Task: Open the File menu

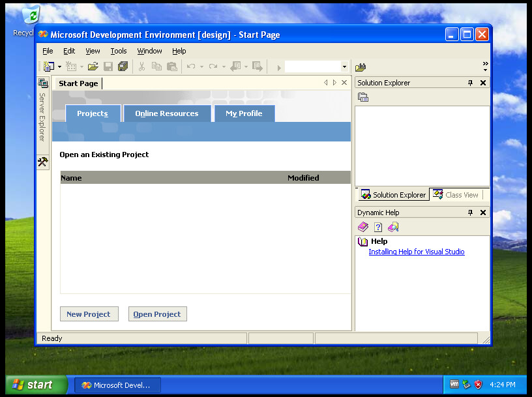Action: (x=48, y=51)
